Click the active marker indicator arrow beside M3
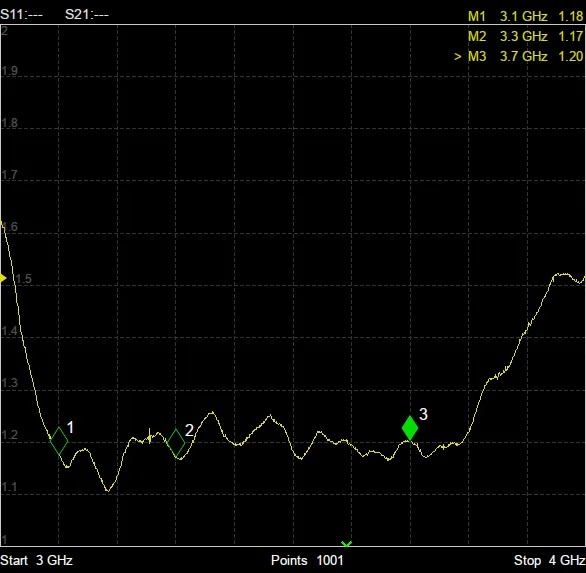Image resolution: width=586 pixels, height=573 pixels. point(458,56)
